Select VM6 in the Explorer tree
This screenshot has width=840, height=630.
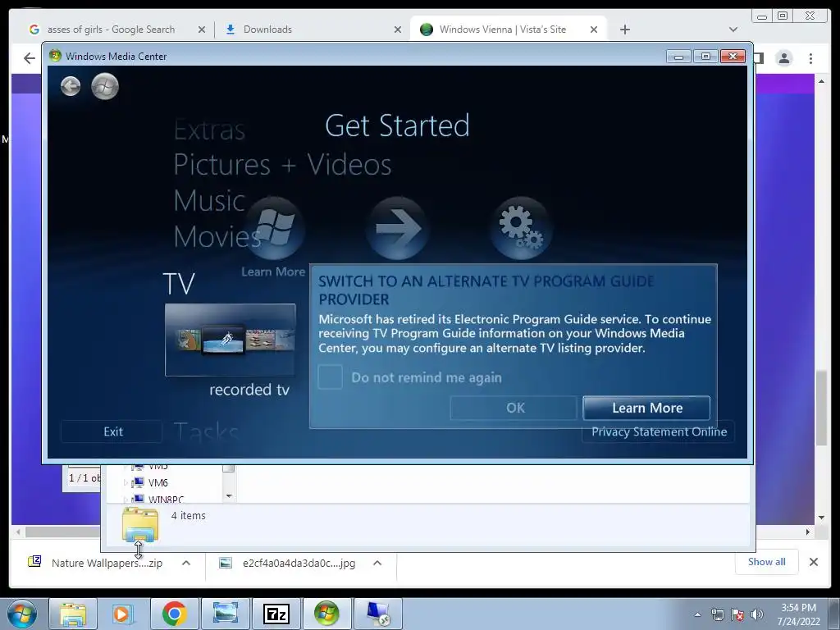[158, 482]
